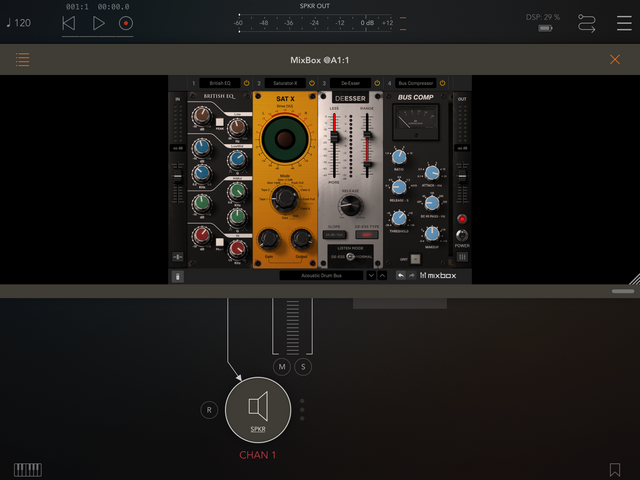
Task: Open slot 2 Saturator X selector
Action: (x=285, y=83)
